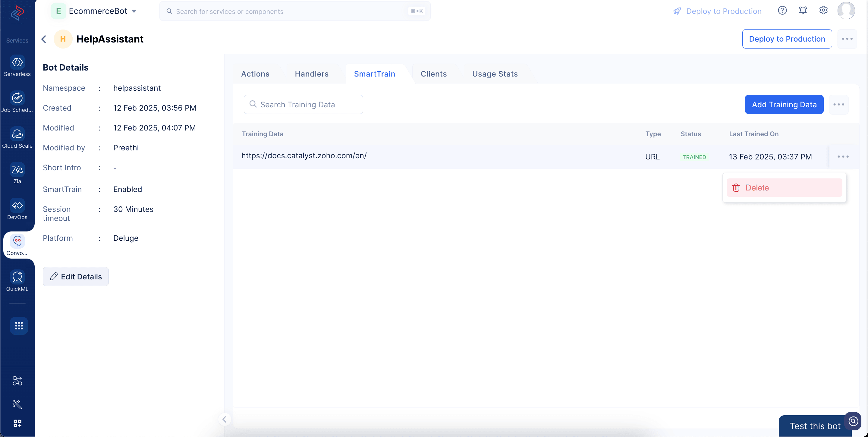Expand the EcommerceBot project dropdown

tap(134, 11)
